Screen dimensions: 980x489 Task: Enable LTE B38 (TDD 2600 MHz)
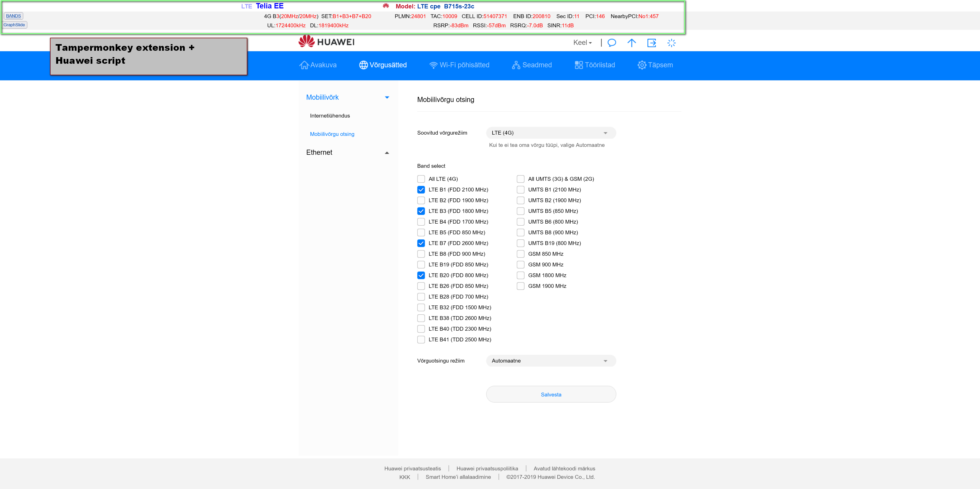click(421, 318)
